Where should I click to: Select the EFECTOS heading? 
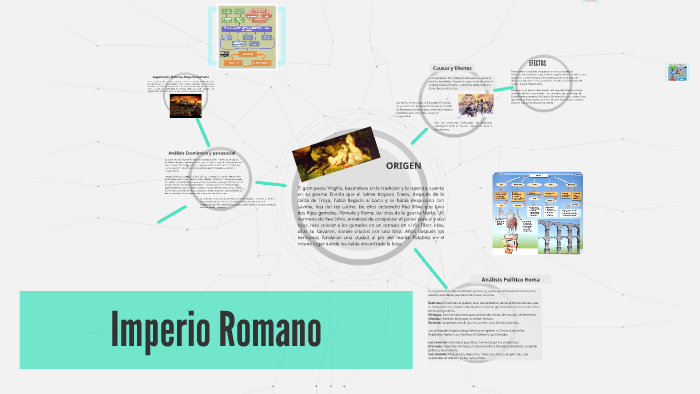[537, 63]
